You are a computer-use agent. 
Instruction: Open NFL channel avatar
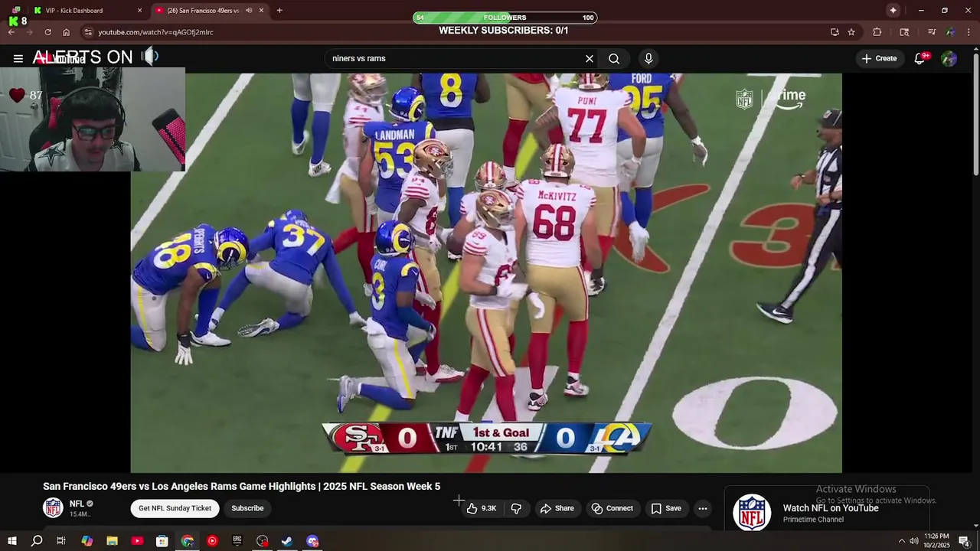(53, 507)
